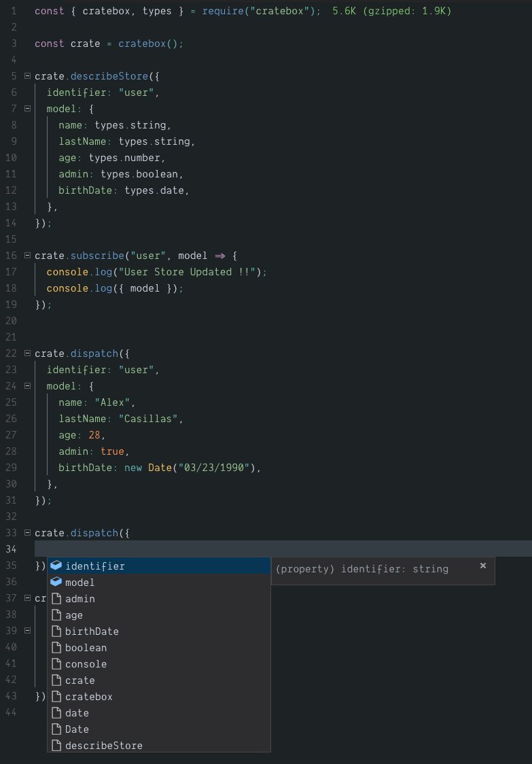Click the file icon next to age
The image size is (532, 764).
tap(56, 615)
